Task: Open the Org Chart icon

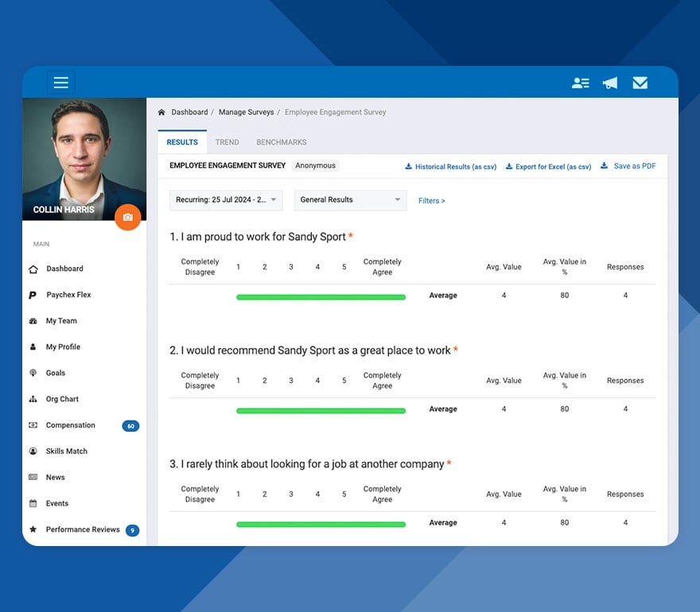Action: point(33,399)
